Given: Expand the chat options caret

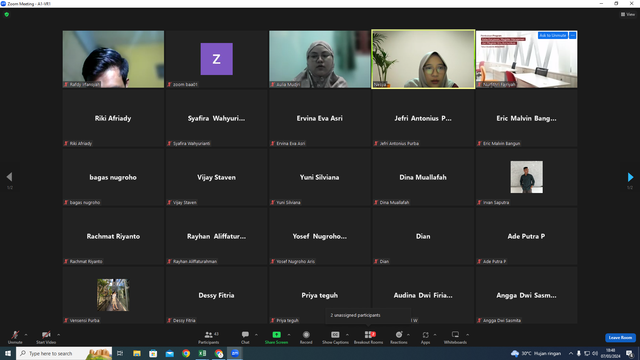Looking at the screenshot, I should pyautogui.click(x=256, y=335).
